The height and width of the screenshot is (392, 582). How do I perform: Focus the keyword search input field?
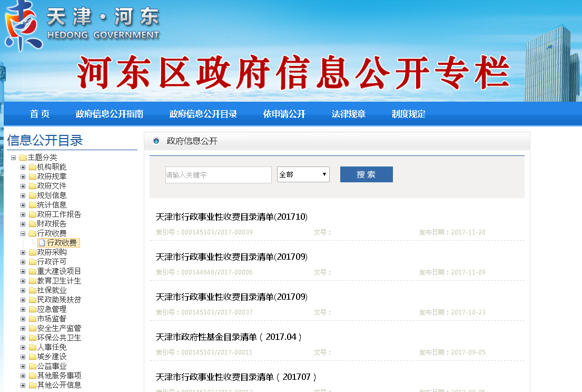[218, 175]
